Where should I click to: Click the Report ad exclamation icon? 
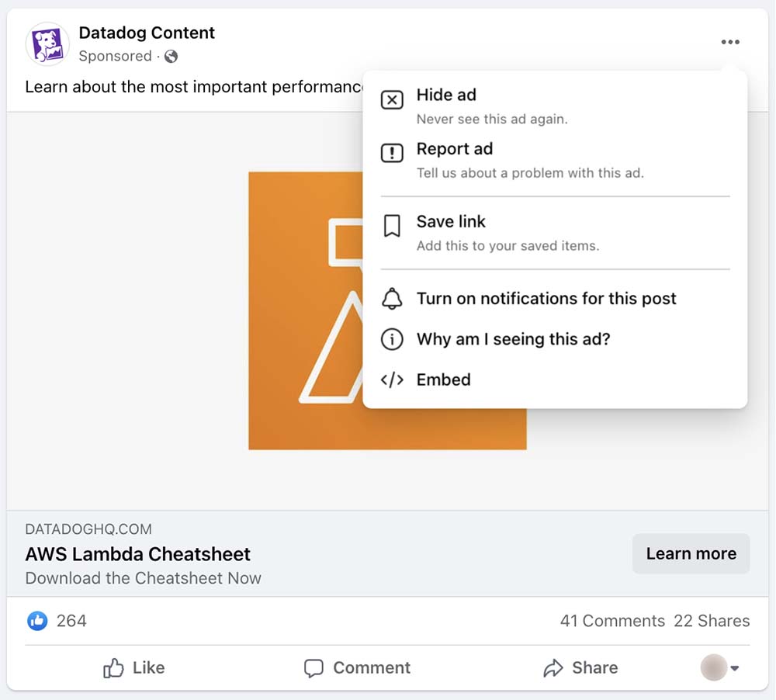pos(392,153)
